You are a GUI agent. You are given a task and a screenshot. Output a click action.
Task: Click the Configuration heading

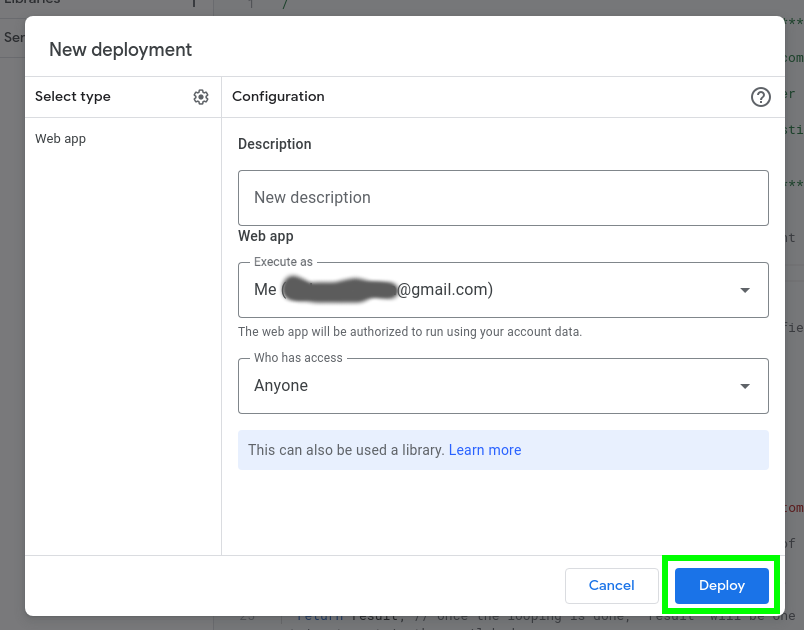(x=278, y=96)
